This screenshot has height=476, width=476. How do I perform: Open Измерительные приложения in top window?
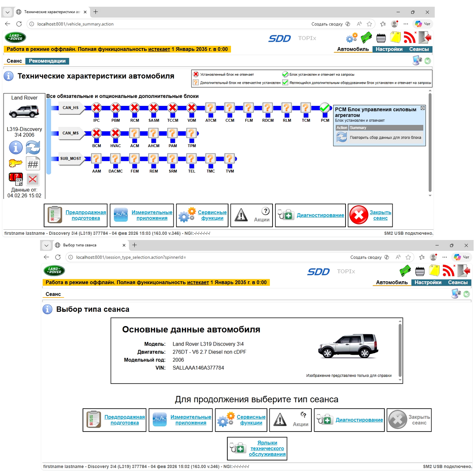[x=141, y=215]
